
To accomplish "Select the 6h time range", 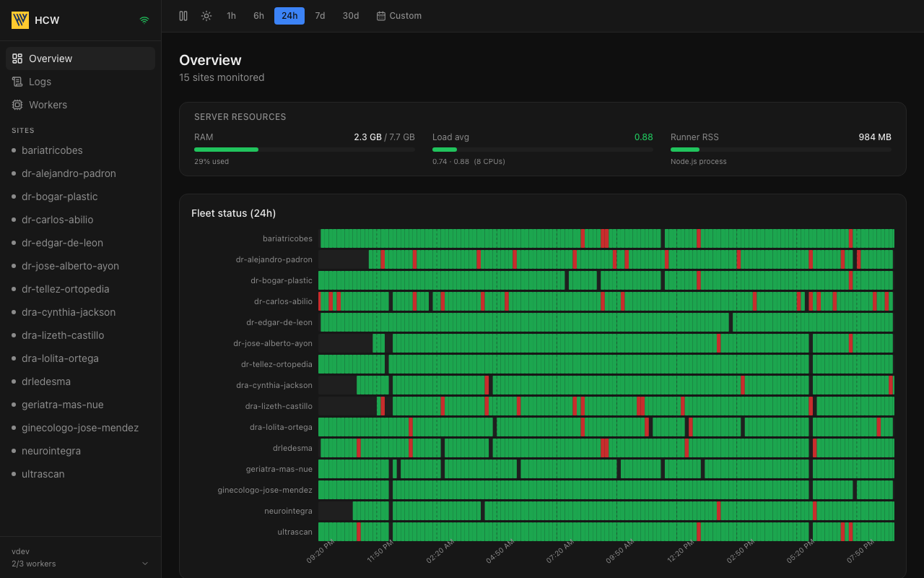I will click(x=258, y=16).
